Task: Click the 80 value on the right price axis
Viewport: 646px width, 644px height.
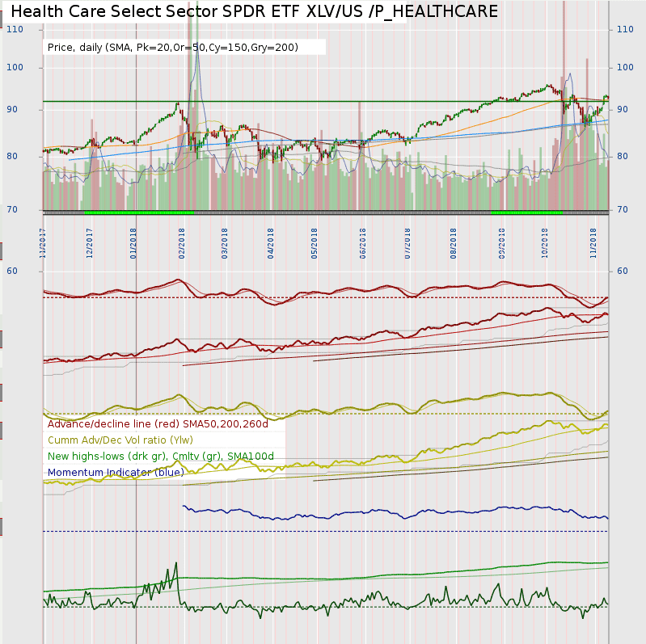Action: [x=622, y=156]
